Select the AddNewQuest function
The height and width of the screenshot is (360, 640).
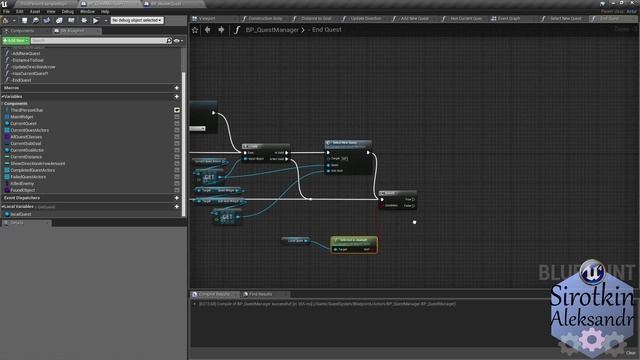(26, 53)
